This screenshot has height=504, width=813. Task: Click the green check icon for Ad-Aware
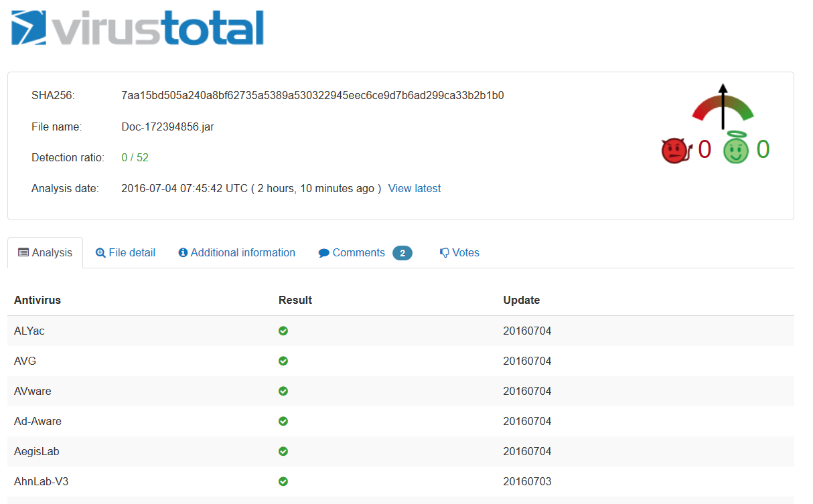283,421
